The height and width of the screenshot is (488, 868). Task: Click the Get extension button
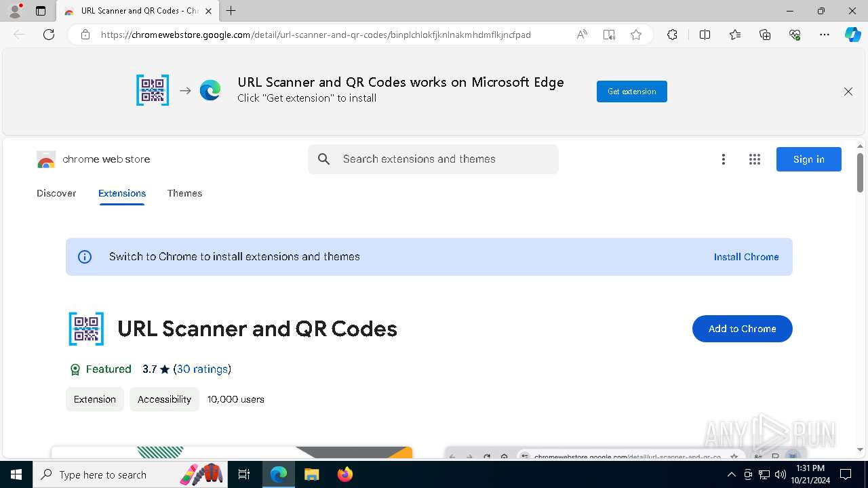click(x=632, y=91)
